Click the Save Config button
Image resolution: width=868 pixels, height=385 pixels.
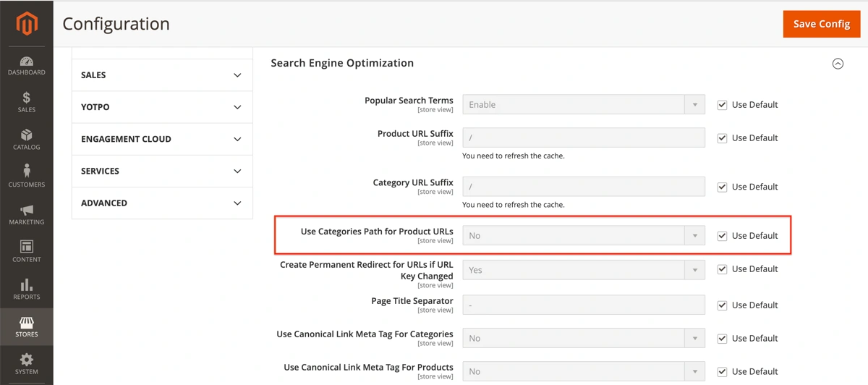tap(821, 24)
